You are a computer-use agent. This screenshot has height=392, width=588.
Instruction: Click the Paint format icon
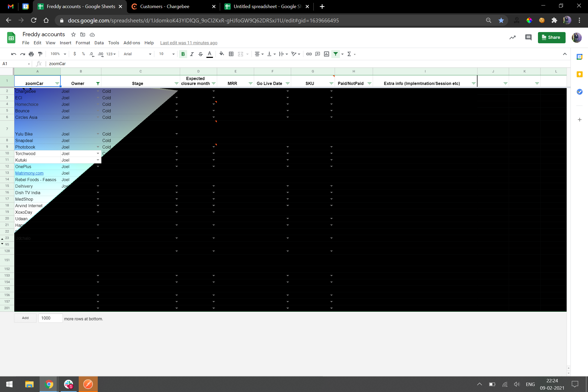40,54
